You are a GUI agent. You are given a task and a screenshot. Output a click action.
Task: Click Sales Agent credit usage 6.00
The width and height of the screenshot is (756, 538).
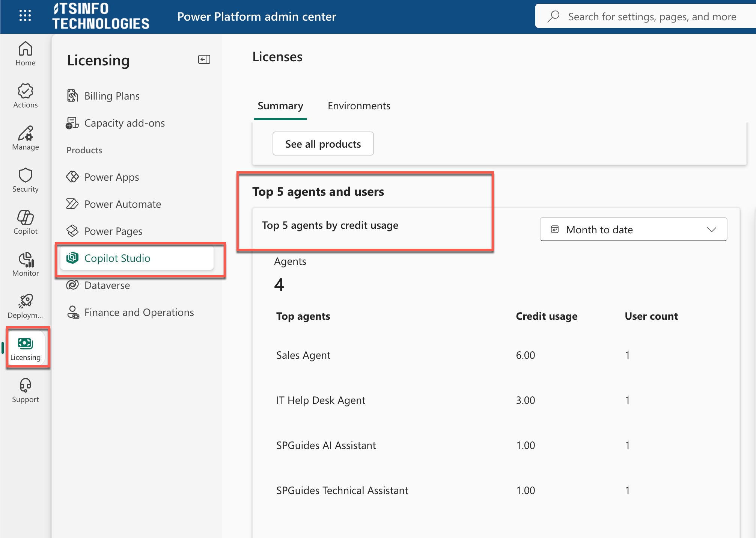pos(526,355)
